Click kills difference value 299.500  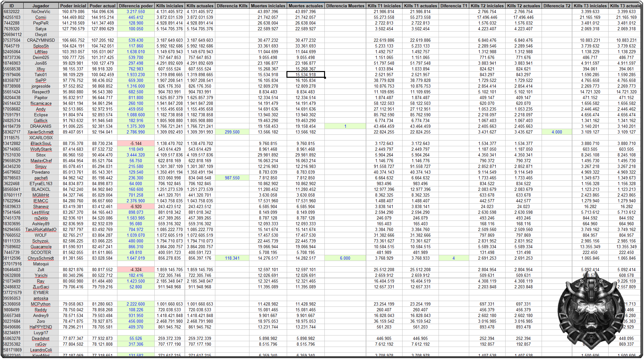tap(232, 132)
